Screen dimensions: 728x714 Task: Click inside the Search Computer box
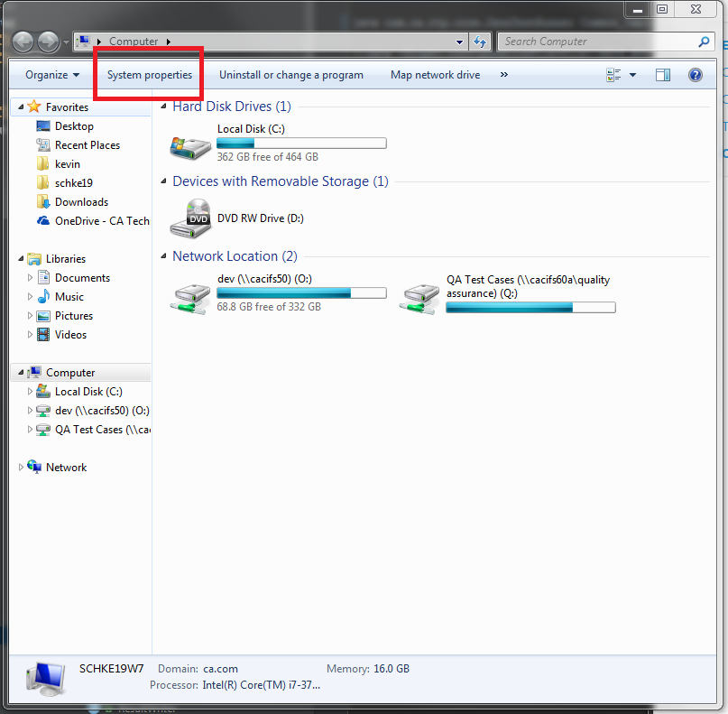[x=586, y=42]
